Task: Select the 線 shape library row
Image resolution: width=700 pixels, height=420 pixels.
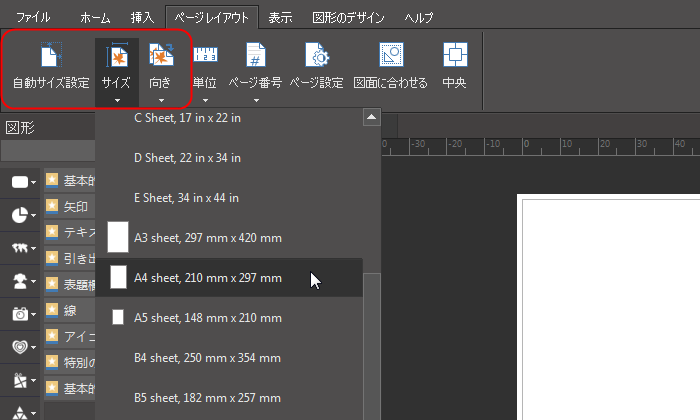Action: pyautogui.click(x=70, y=310)
